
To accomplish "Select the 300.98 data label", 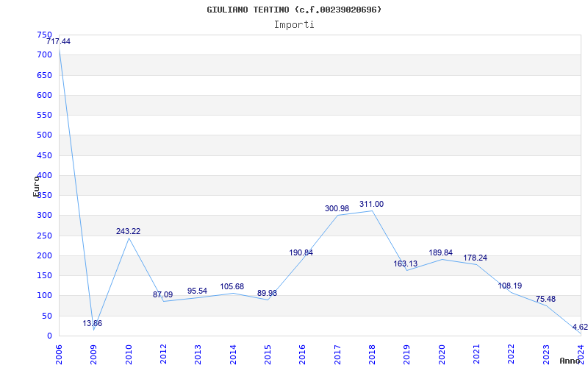I will (337, 208).
